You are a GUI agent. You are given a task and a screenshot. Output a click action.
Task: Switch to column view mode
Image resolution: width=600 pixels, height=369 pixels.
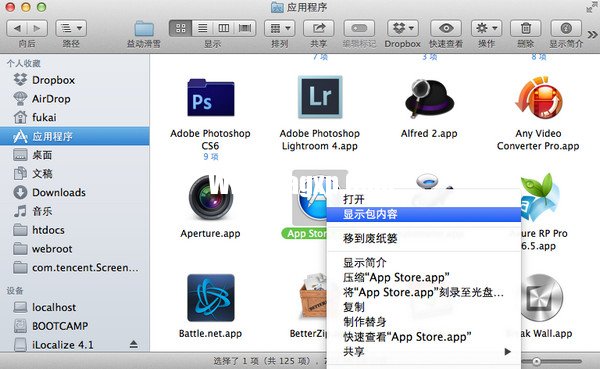[223, 28]
